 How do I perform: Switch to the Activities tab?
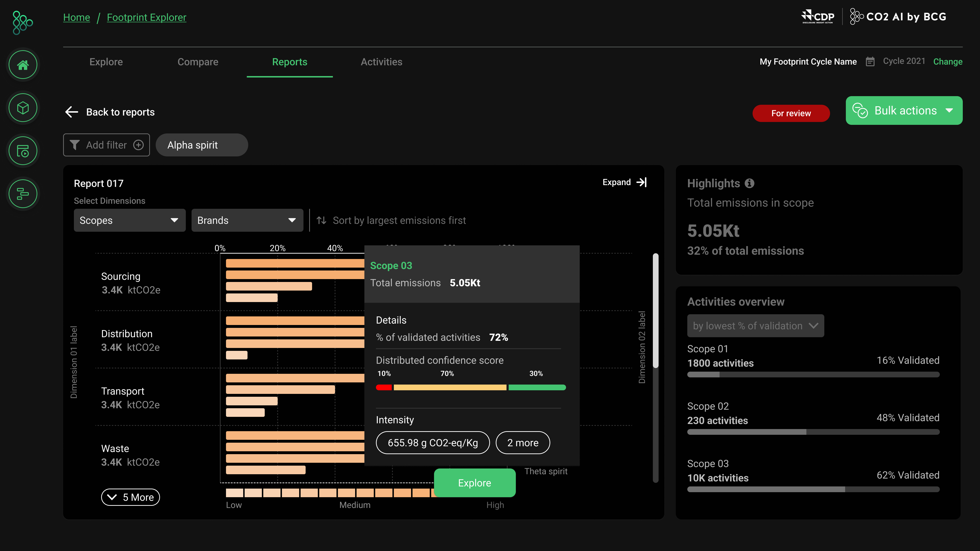click(x=381, y=62)
